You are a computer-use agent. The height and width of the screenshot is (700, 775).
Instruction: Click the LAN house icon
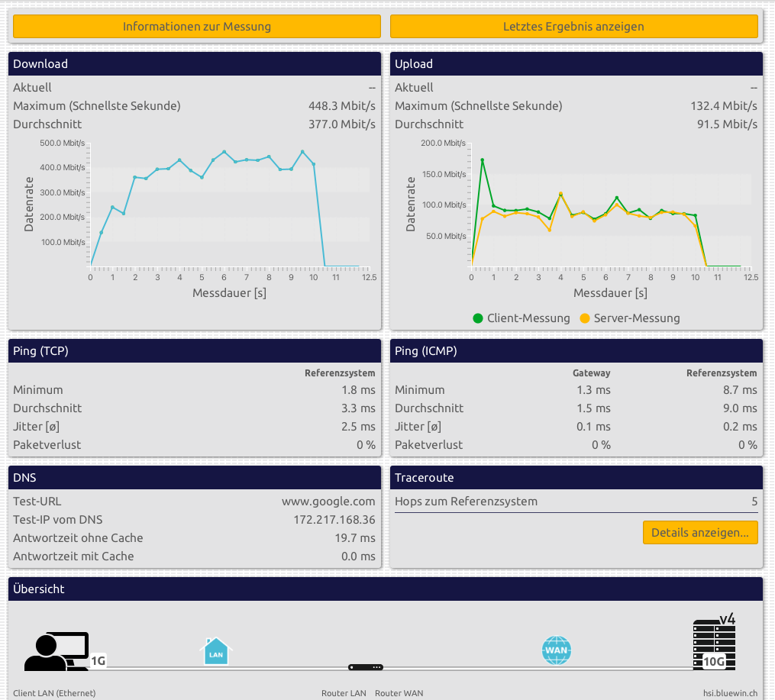(215, 651)
